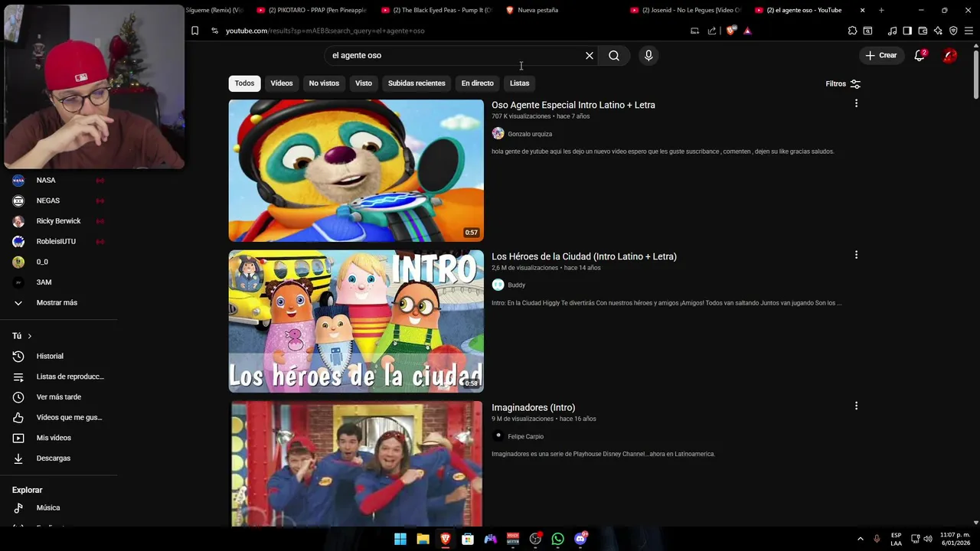
Task: Open Oso Agente Especial Intro Latino title
Action: 573,105
